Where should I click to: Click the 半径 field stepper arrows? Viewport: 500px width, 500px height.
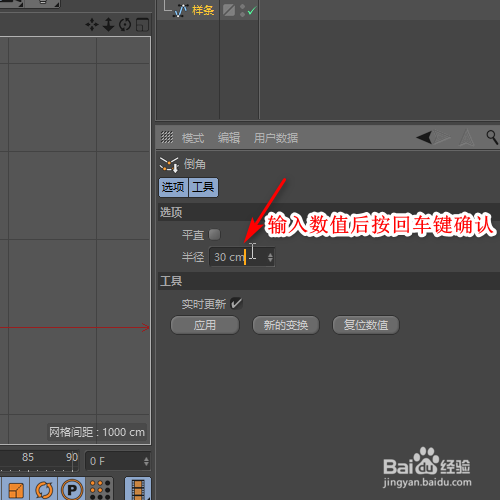(x=270, y=257)
